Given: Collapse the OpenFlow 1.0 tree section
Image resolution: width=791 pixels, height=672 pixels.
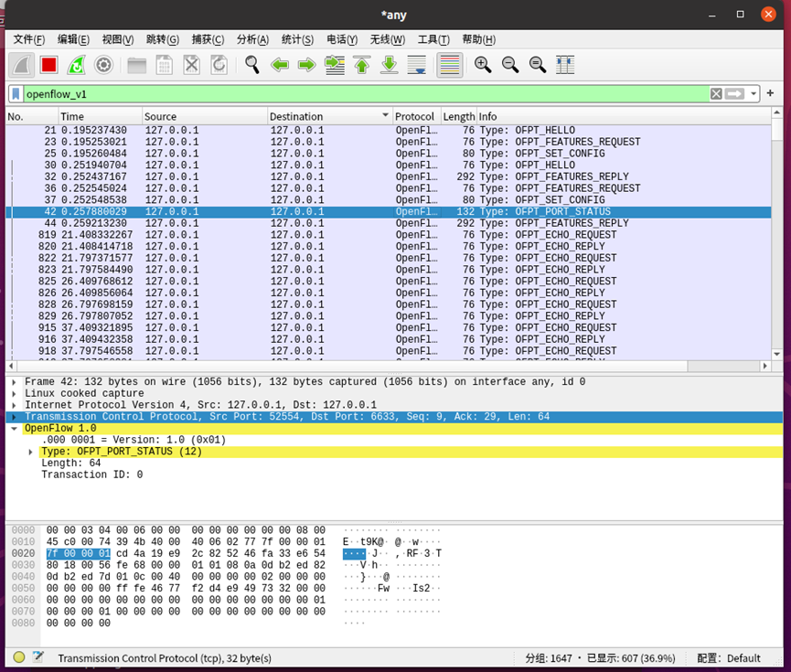Looking at the screenshot, I should pyautogui.click(x=14, y=428).
